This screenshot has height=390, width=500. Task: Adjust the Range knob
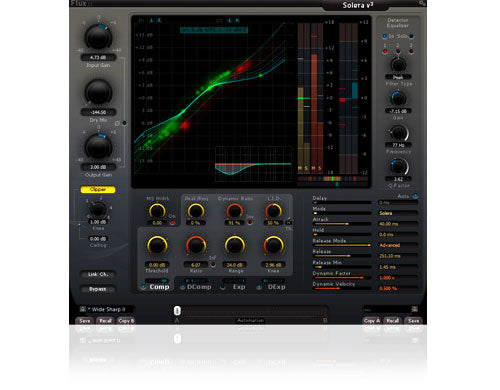tap(235, 246)
